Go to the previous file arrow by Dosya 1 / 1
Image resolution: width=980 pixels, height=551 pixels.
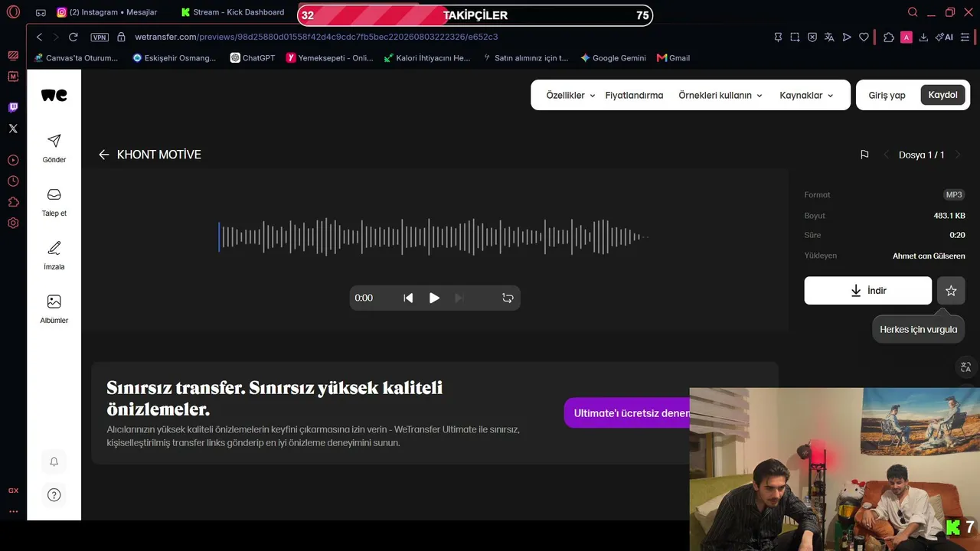[x=887, y=155]
